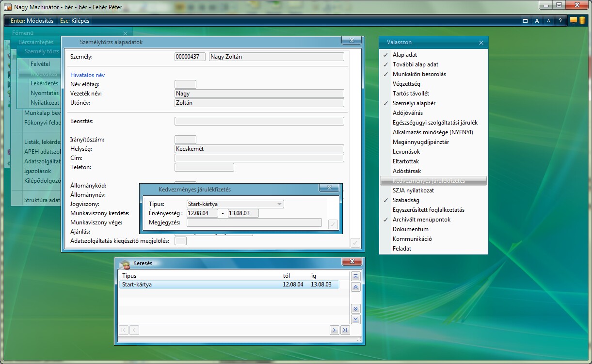
Task: Open the Típus dropdown showing Start-kártya
Action: tap(279, 204)
